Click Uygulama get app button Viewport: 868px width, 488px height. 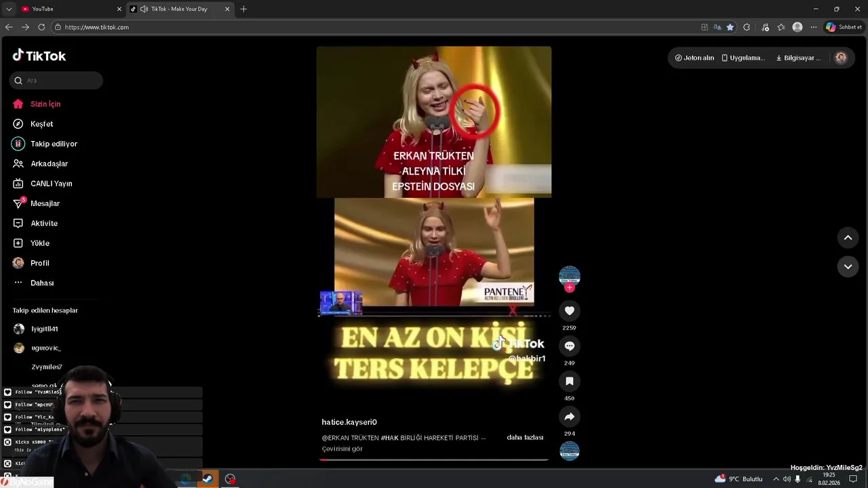pyautogui.click(x=743, y=58)
